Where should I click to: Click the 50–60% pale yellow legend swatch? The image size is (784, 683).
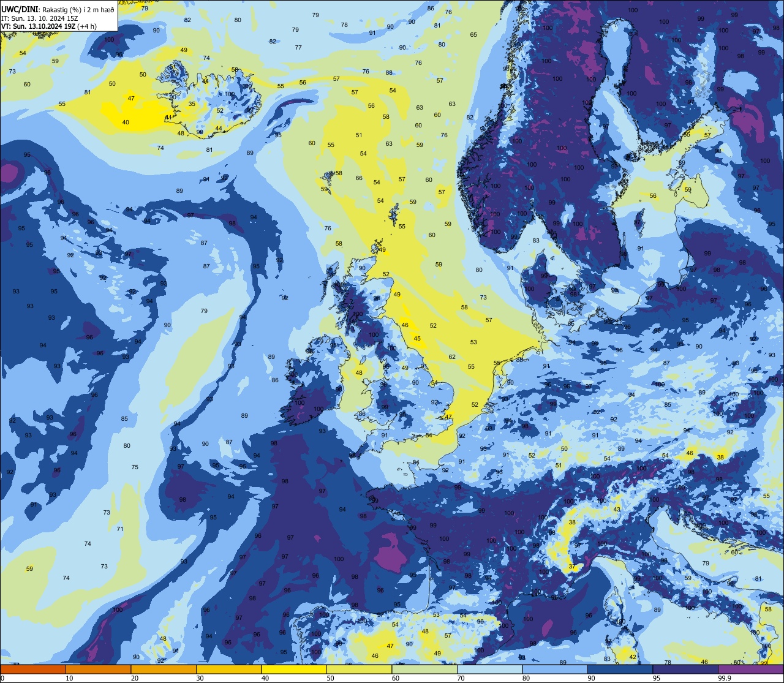pos(359,669)
